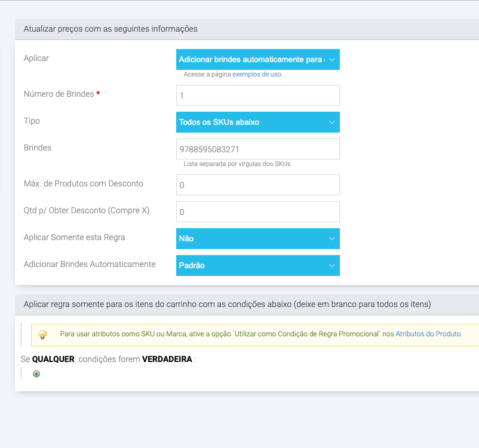Click the lightbulb hint icon
Viewport: 479px width, 448px height.
pyautogui.click(x=42, y=335)
